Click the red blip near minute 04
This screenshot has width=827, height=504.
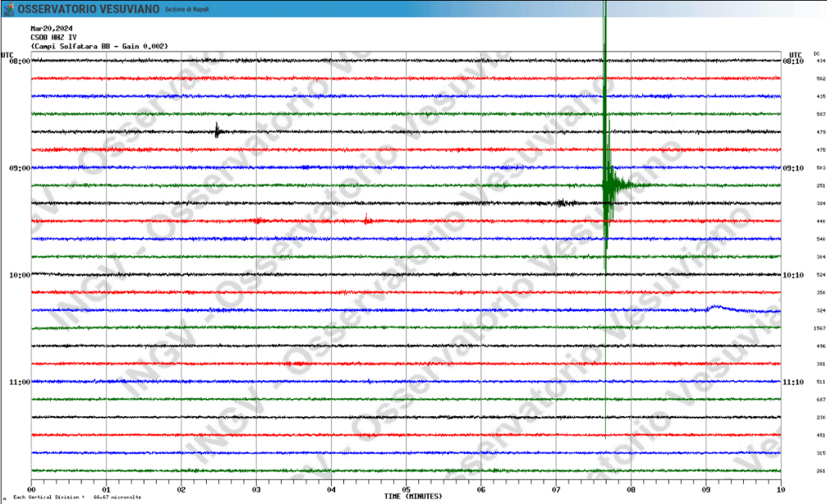[x=367, y=219]
